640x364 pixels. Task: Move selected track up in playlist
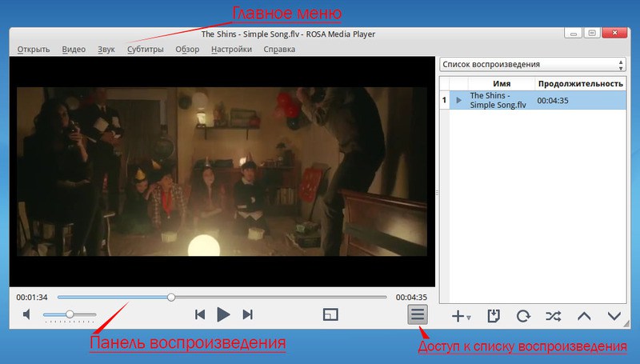click(x=584, y=316)
